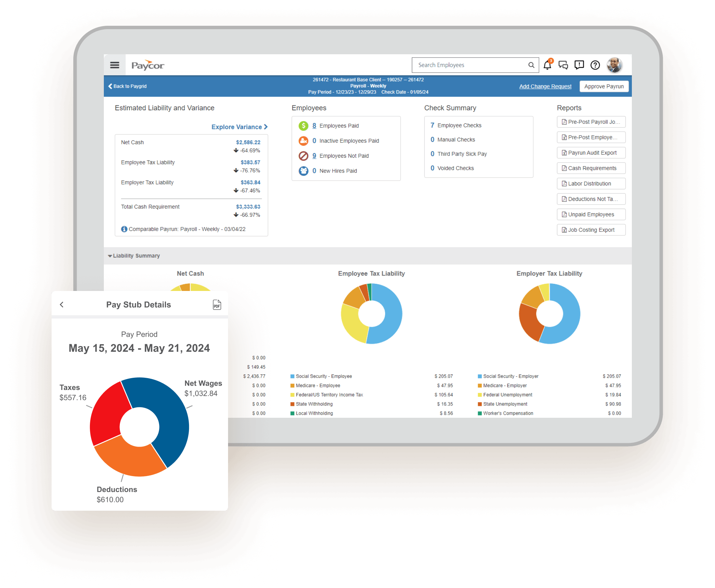Click the Net Wages $1,032.84 label
Viewport: 715px width, 588px height.
203,389
